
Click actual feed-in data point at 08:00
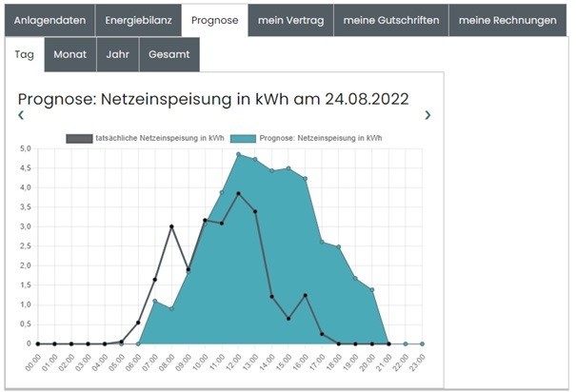coord(171,226)
